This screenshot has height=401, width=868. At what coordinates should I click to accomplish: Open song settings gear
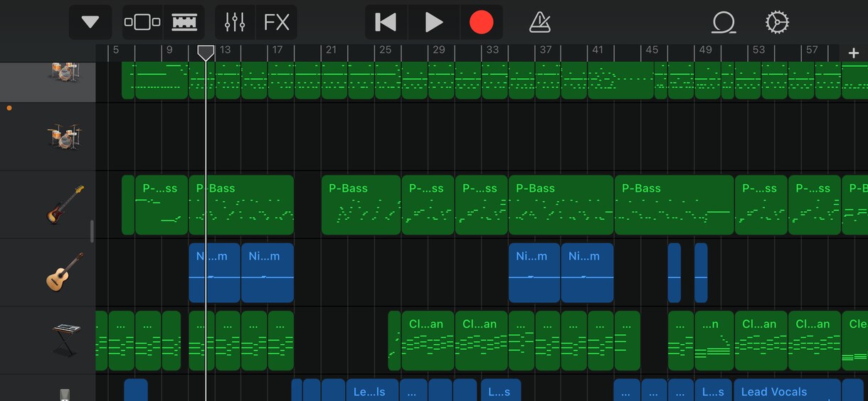[x=777, y=22]
